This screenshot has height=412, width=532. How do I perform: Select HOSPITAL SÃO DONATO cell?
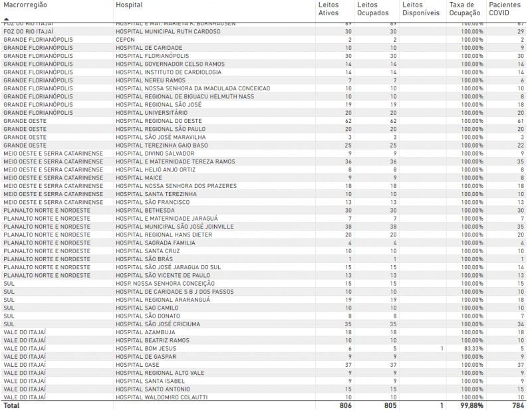tap(148, 316)
